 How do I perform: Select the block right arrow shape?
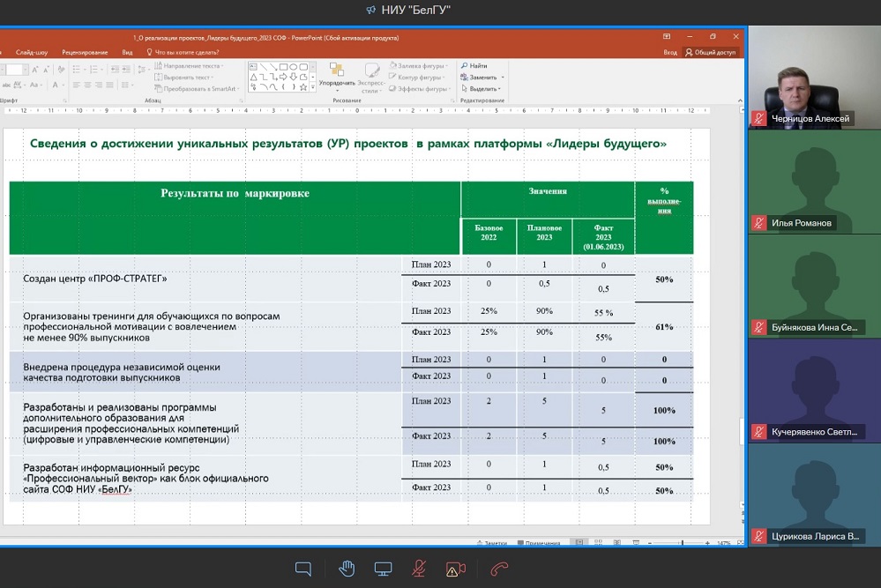click(x=283, y=77)
